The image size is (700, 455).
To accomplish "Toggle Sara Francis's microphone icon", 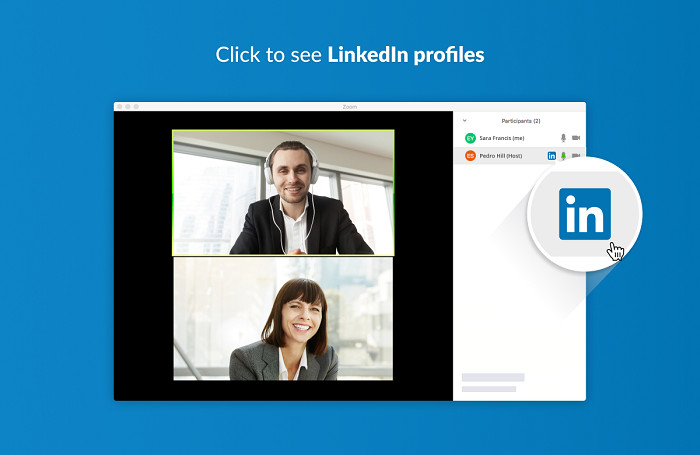I will coord(563,138).
